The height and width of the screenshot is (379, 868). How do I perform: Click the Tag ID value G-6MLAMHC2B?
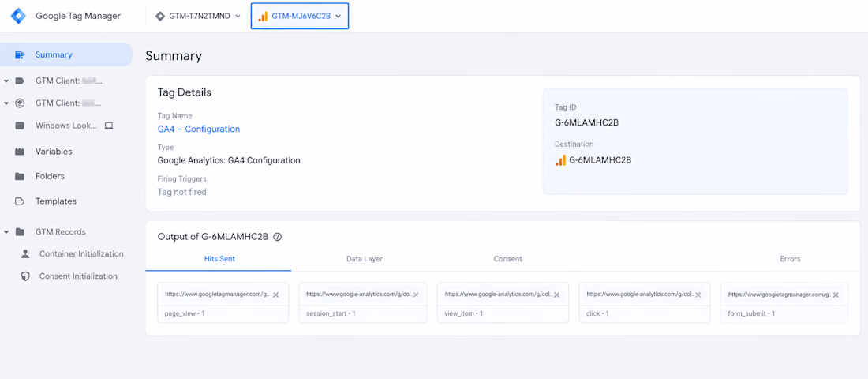(x=586, y=123)
